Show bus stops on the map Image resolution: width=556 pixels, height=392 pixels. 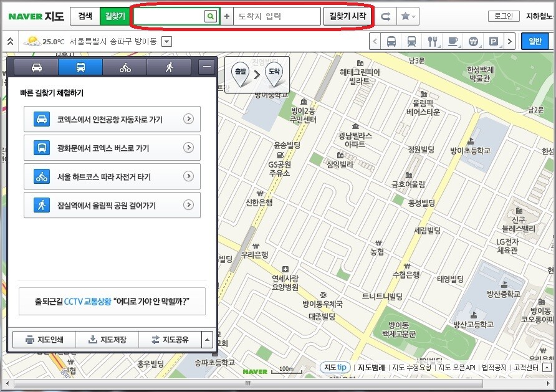391,42
